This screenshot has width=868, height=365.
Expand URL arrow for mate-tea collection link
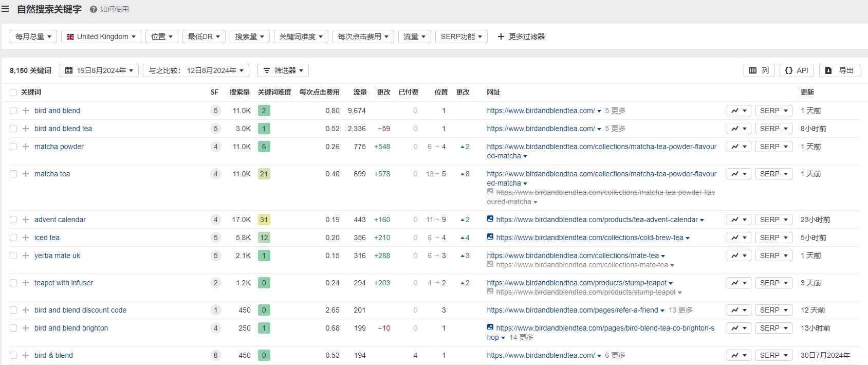point(663,256)
